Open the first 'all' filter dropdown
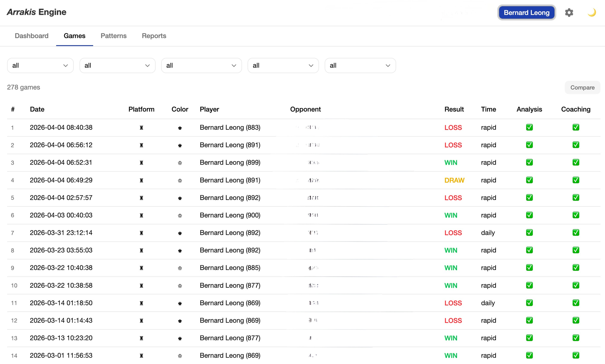This screenshot has height=364, width=605. [x=40, y=65]
